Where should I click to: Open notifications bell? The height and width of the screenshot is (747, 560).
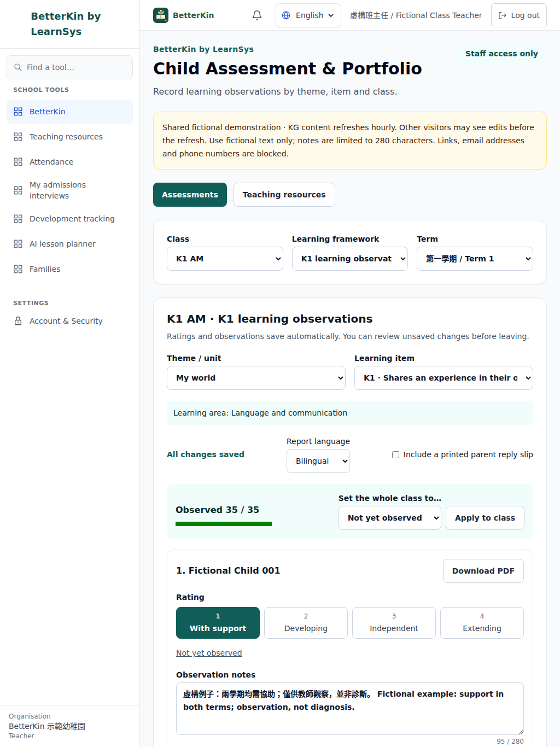[257, 15]
